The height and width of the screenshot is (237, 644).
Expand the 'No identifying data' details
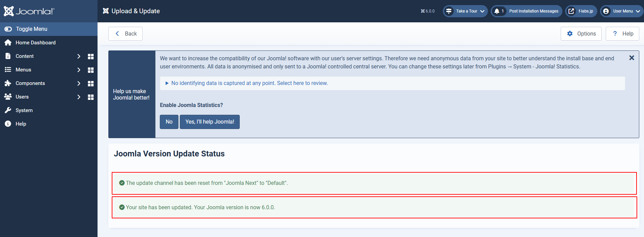(249, 83)
